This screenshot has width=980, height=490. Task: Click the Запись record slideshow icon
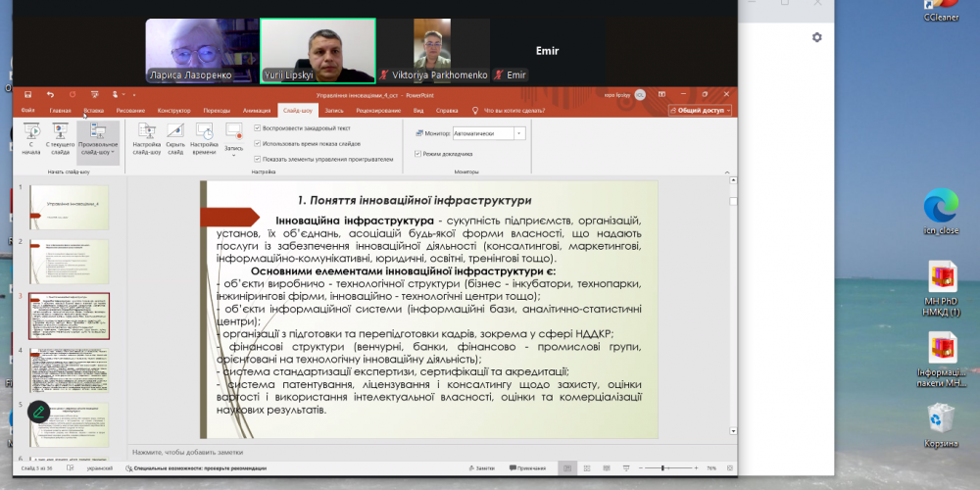[x=234, y=131]
